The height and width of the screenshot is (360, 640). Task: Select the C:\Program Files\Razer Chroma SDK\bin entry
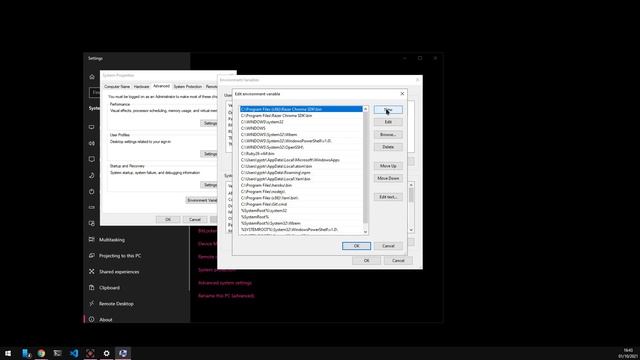pyautogui.click(x=301, y=116)
